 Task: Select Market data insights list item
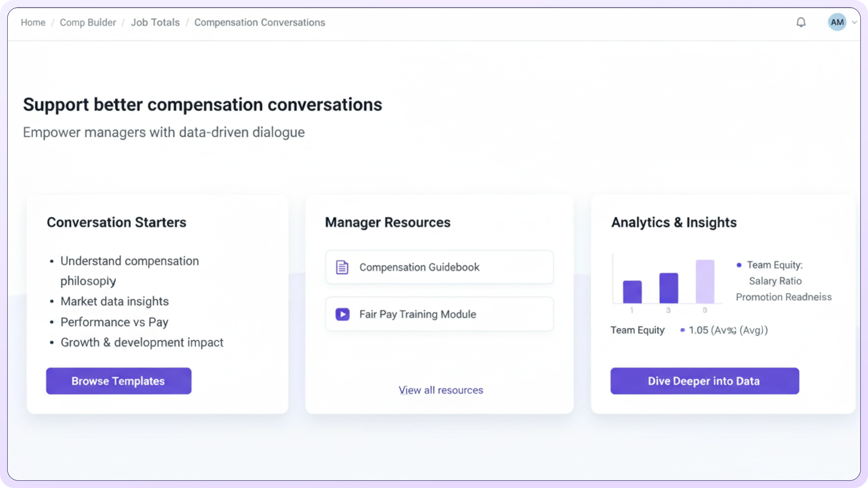tap(115, 301)
